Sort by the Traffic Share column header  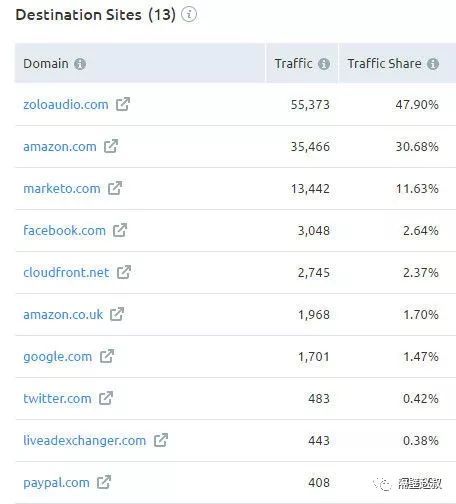384,63
